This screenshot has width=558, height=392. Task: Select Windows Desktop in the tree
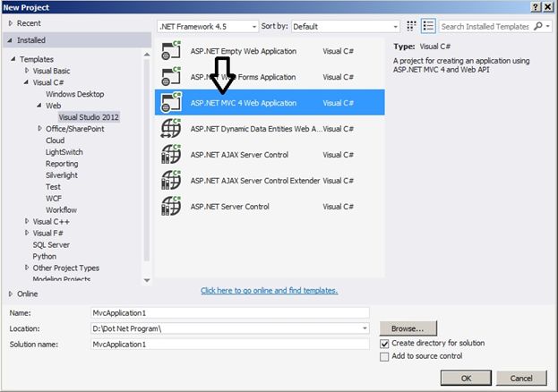(x=74, y=94)
